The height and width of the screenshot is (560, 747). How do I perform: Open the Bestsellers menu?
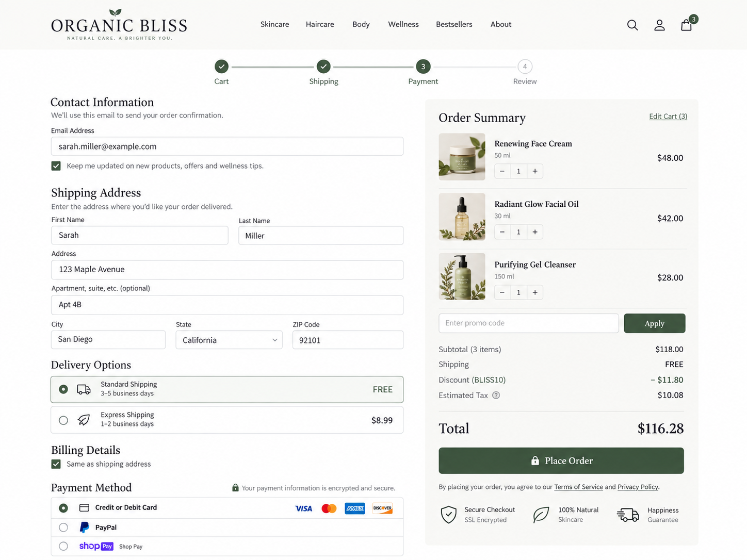point(454,24)
